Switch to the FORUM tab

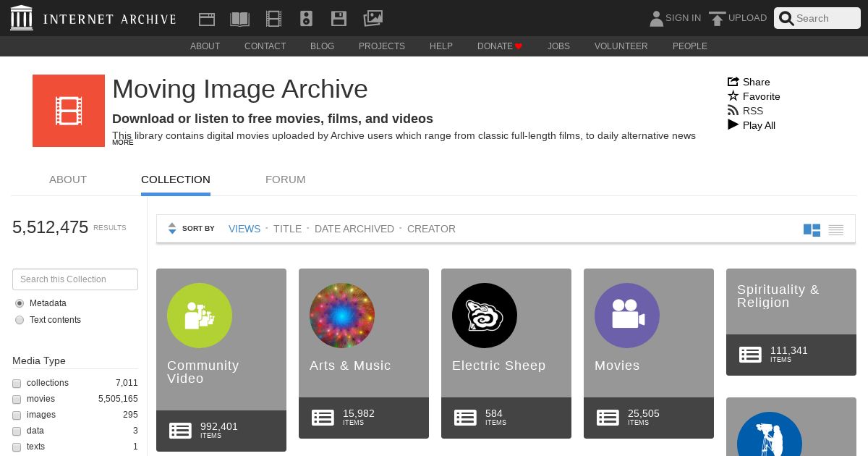click(x=285, y=180)
